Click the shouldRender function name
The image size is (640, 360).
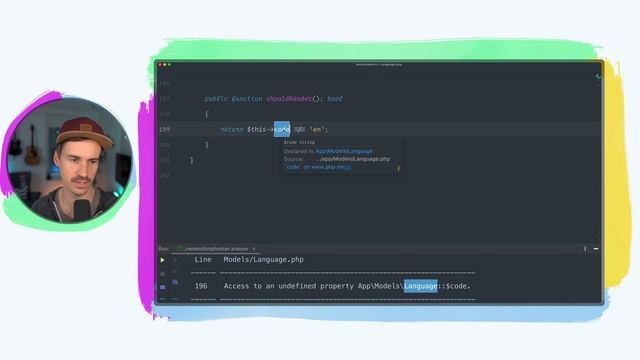click(289, 99)
